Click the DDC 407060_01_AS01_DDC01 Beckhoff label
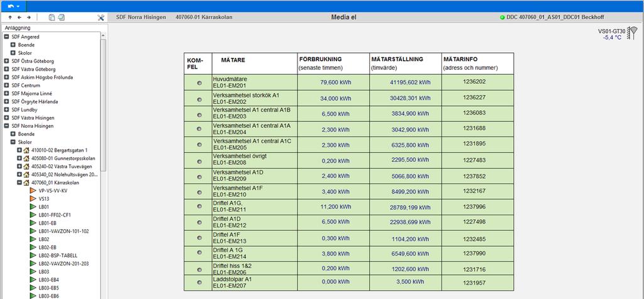The width and height of the screenshot is (644, 299). point(555,17)
